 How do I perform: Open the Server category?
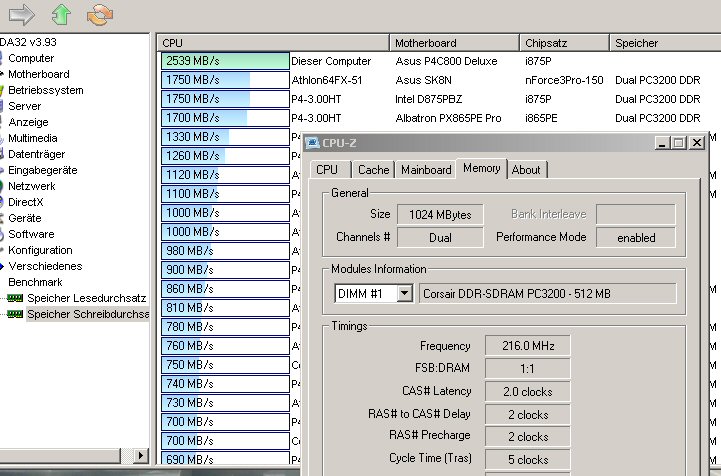(24, 106)
